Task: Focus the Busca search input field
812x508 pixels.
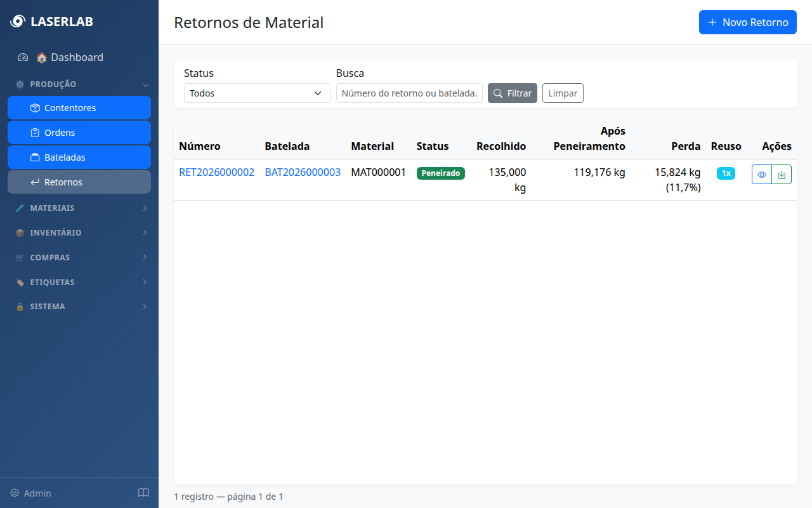Action: pyautogui.click(x=409, y=93)
